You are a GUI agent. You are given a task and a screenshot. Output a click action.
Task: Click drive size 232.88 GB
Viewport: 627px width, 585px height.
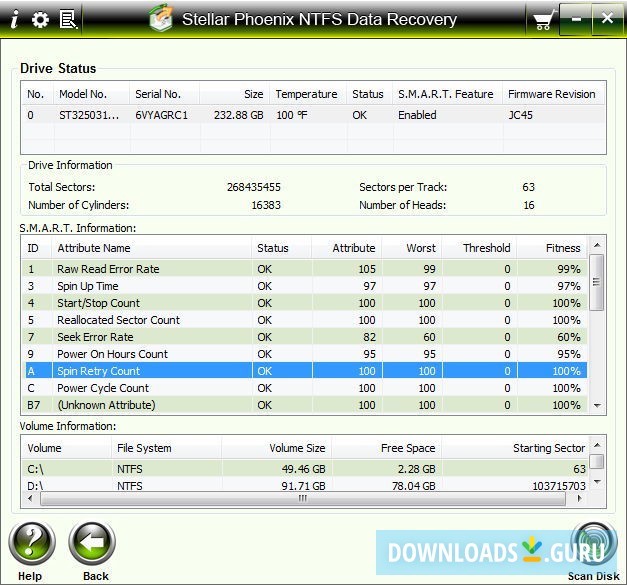click(x=238, y=115)
